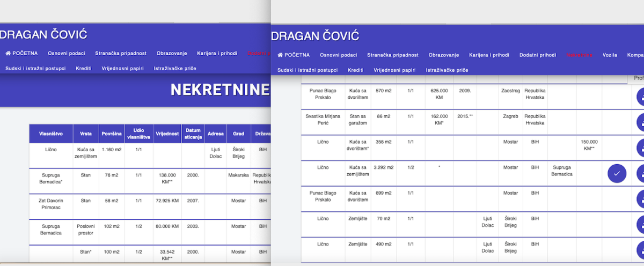
Task: Open Istraživačke priče in the right window
Action: coord(447,70)
